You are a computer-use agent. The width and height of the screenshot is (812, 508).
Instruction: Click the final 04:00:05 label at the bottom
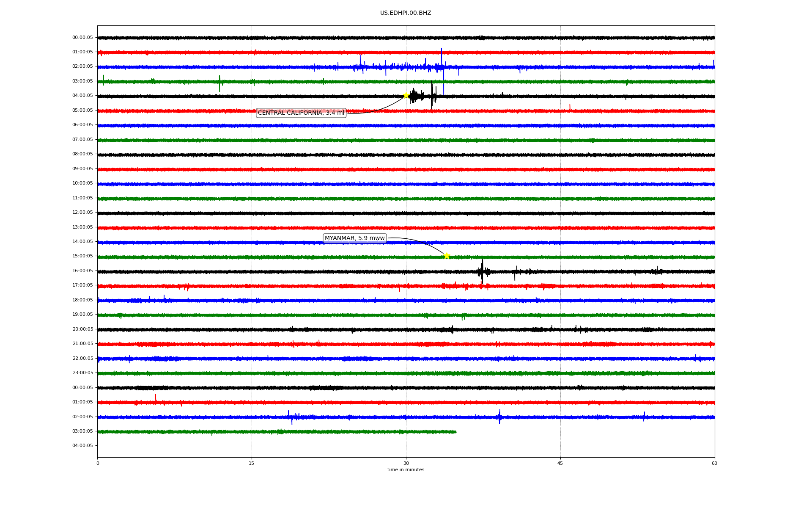[82, 446]
